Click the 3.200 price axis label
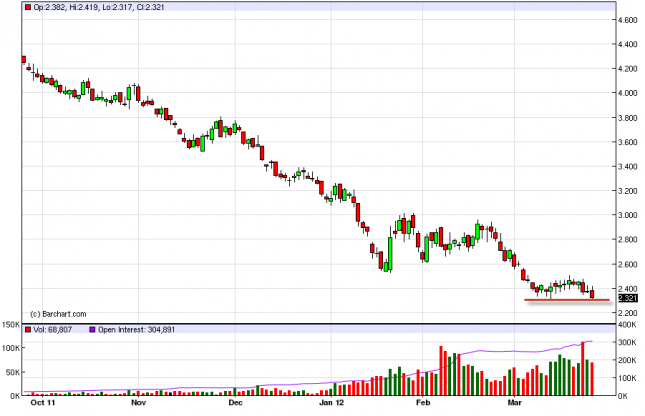Screen dimensions: 645x416 pos(628,191)
